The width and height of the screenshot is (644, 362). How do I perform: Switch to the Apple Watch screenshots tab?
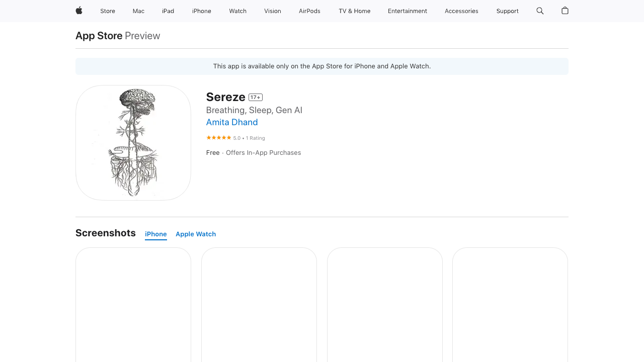[x=196, y=234]
